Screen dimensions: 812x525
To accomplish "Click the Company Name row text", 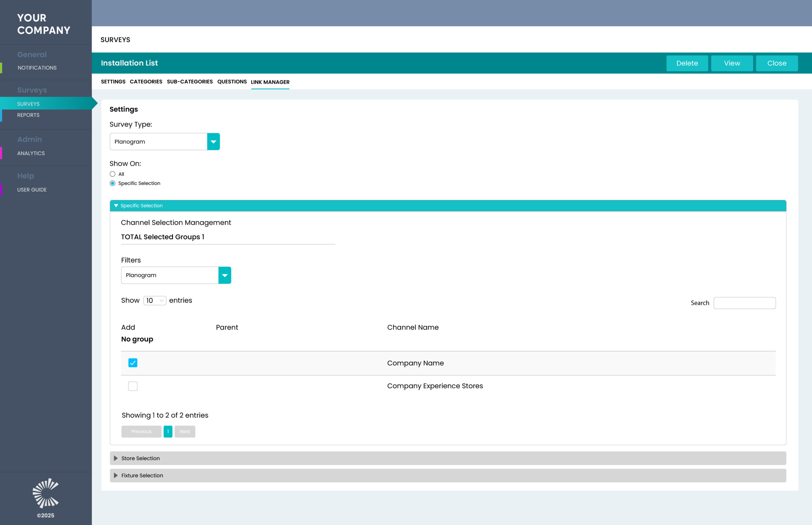I will (416, 363).
